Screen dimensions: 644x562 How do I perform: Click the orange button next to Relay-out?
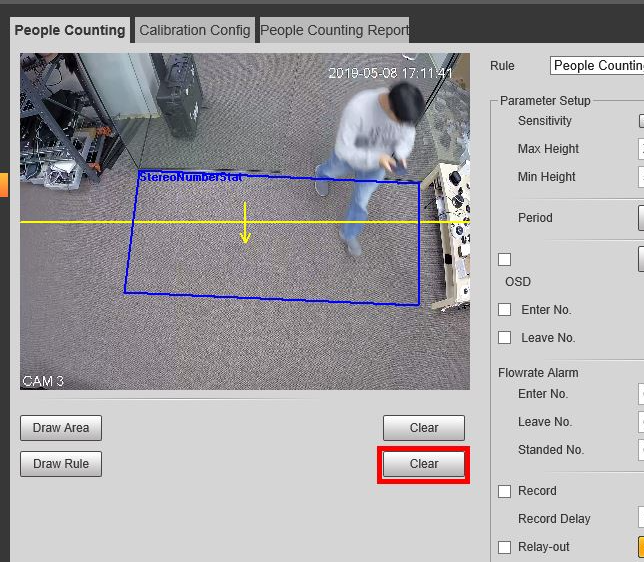coord(640,547)
